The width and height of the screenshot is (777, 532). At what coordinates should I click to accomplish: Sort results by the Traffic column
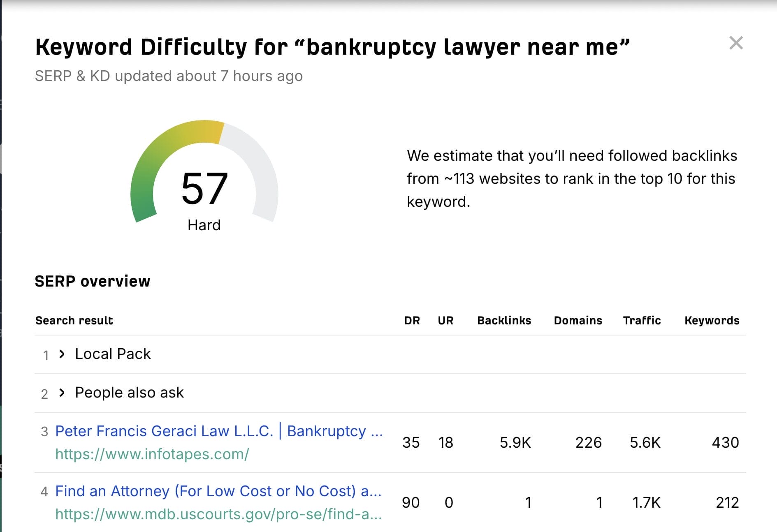pos(642,320)
